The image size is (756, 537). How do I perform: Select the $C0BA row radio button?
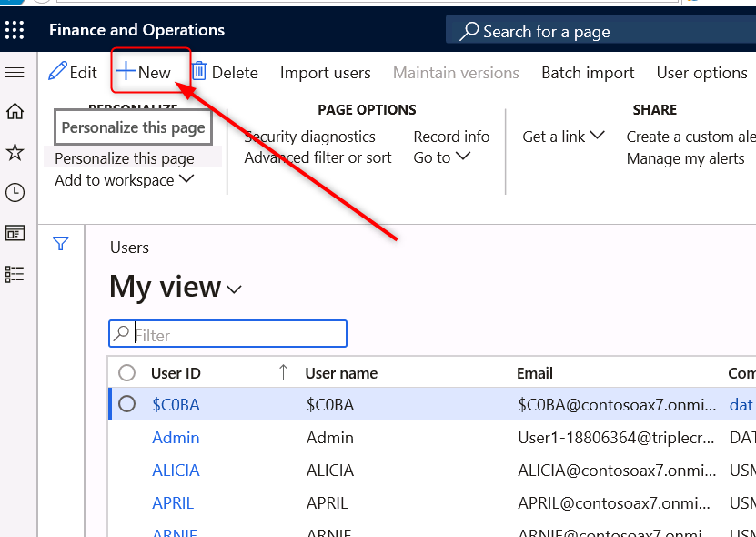pos(127,404)
